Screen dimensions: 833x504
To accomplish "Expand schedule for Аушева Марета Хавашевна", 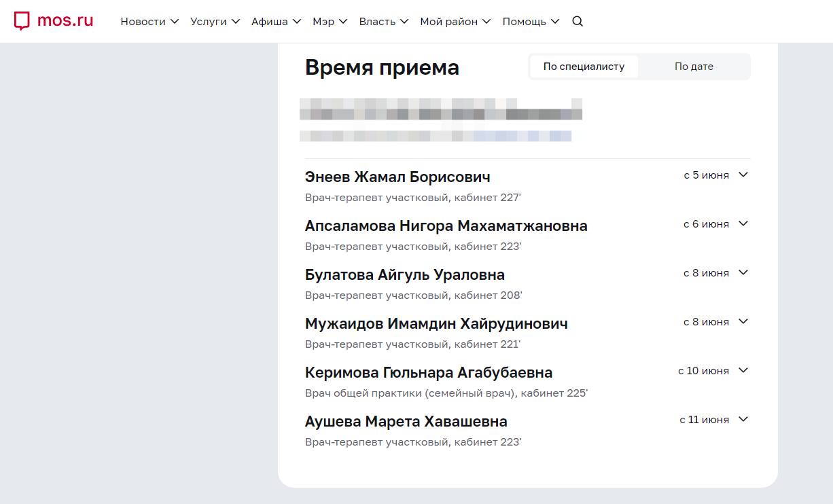I will coord(743,419).
